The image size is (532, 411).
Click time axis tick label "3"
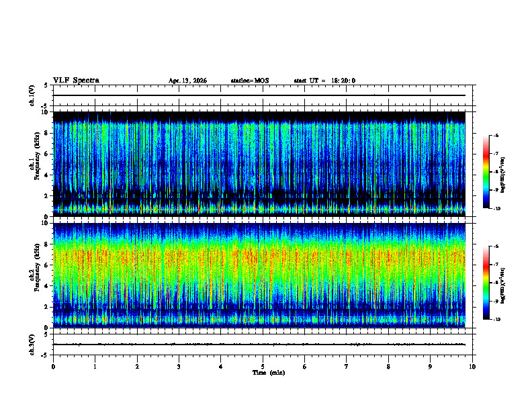coord(179,367)
